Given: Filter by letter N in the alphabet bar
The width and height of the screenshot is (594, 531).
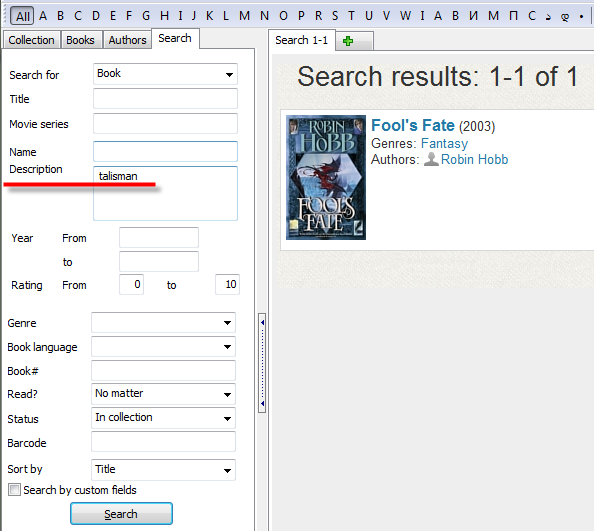Looking at the screenshot, I should [x=264, y=16].
